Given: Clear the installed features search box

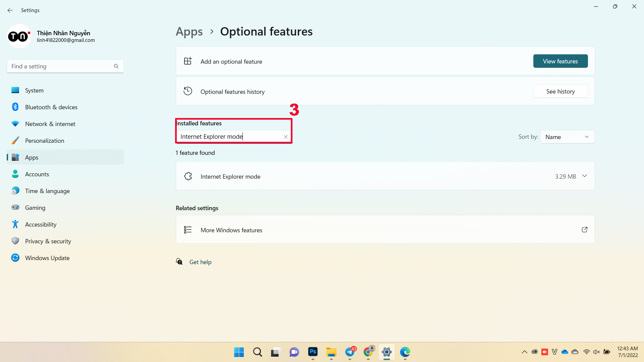Looking at the screenshot, I should (286, 137).
